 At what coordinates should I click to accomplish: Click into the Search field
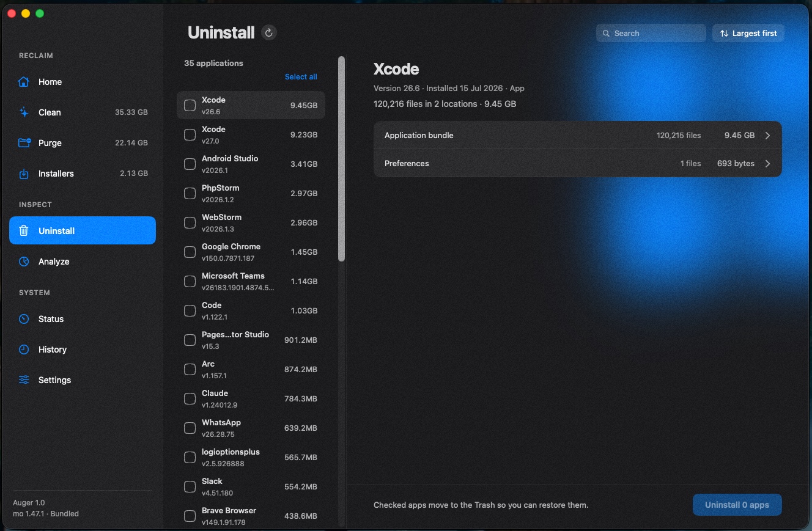pyautogui.click(x=651, y=34)
